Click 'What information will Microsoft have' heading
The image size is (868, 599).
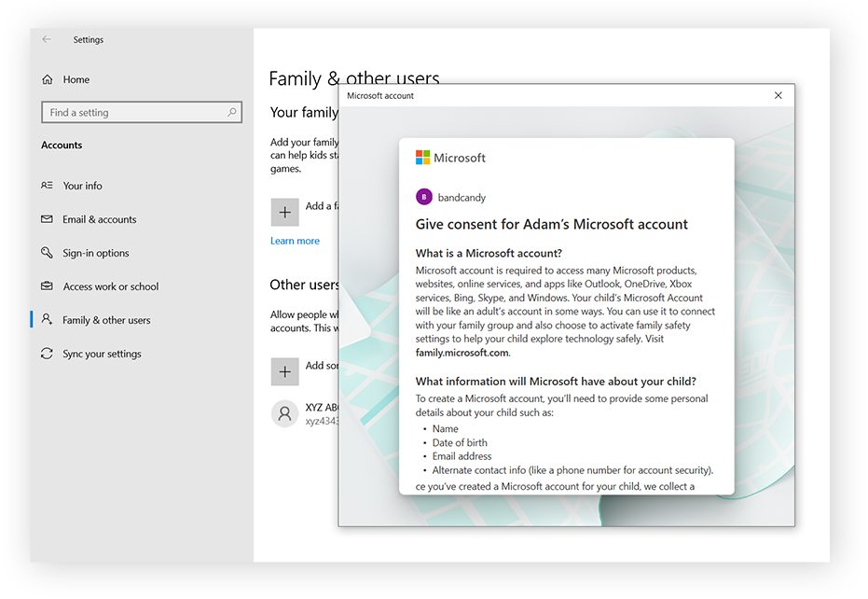556,382
